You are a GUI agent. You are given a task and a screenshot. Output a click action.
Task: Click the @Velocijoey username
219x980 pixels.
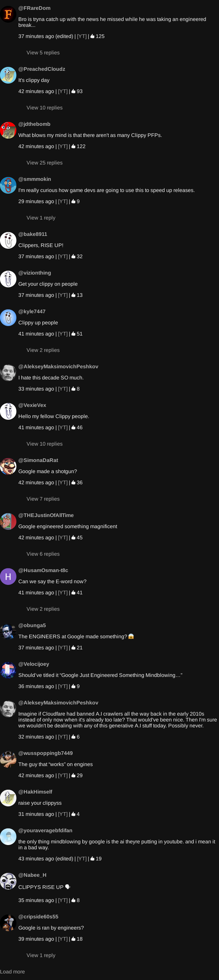[x=33, y=664]
